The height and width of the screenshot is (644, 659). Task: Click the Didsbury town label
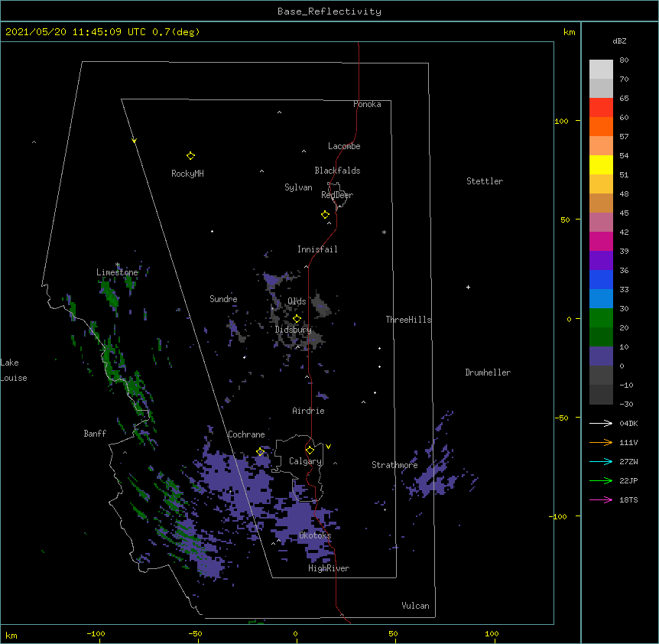pos(294,330)
